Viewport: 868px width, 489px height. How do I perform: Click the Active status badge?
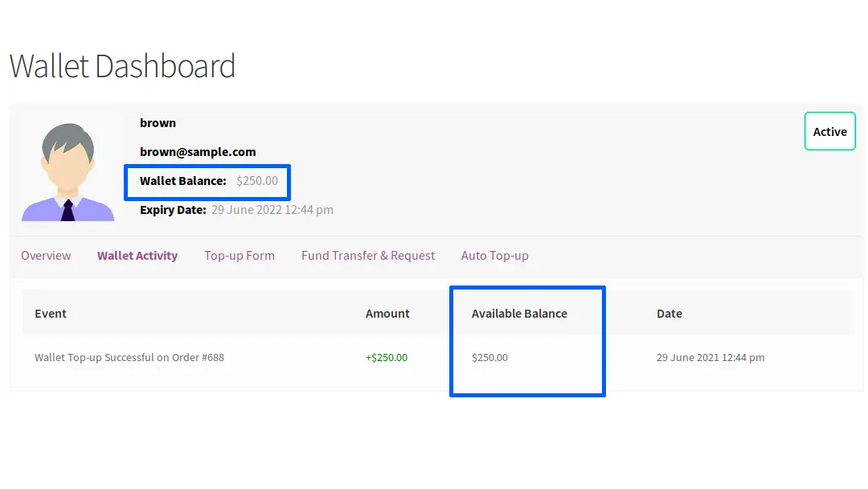829,131
